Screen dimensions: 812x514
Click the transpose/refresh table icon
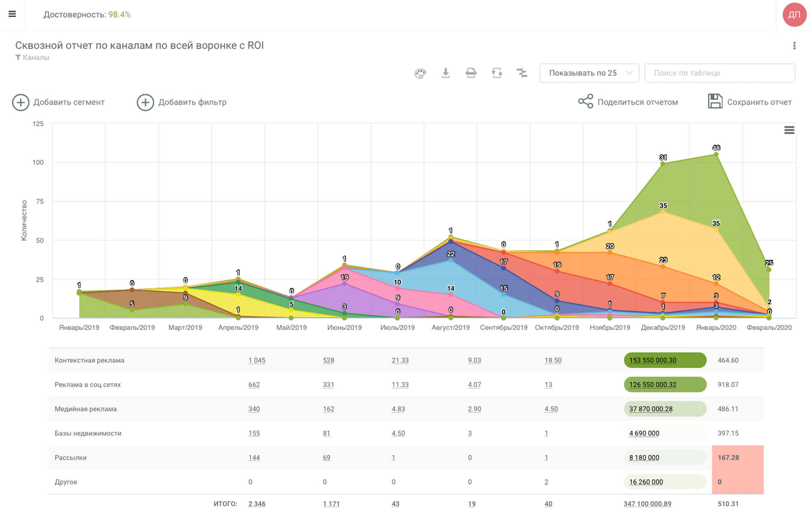tap(497, 73)
